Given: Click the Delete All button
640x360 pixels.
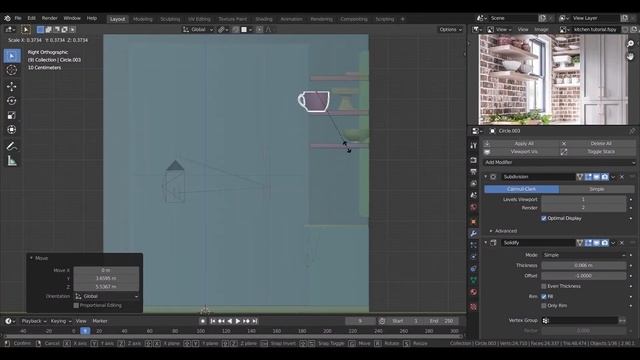Looking at the screenshot, I should (x=598, y=144).
